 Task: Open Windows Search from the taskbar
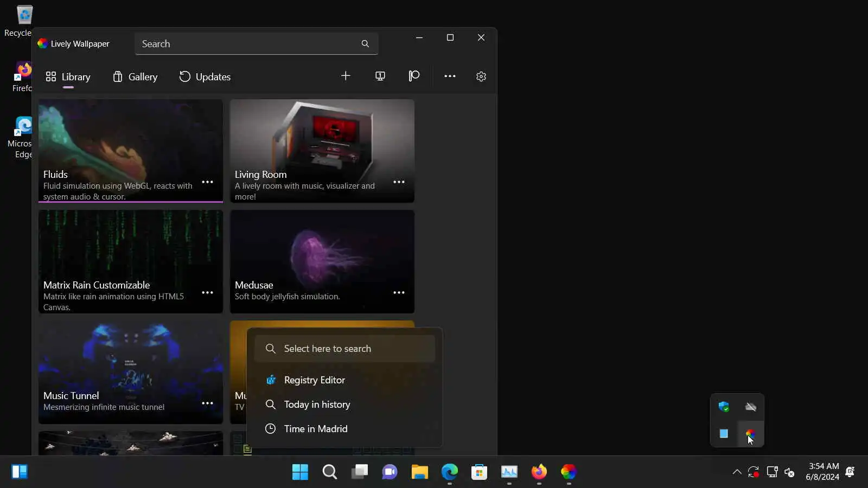[330, 472]
